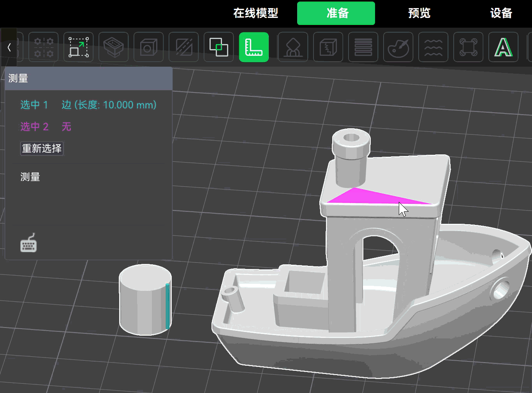
Task: Select the Seam Painting cracked cube tool
Action: point(328,48)
